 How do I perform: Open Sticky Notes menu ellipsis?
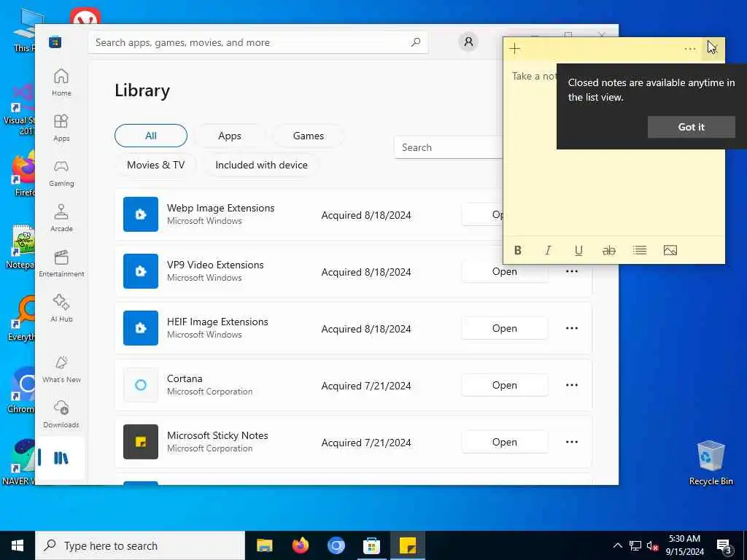pos(689,49)
